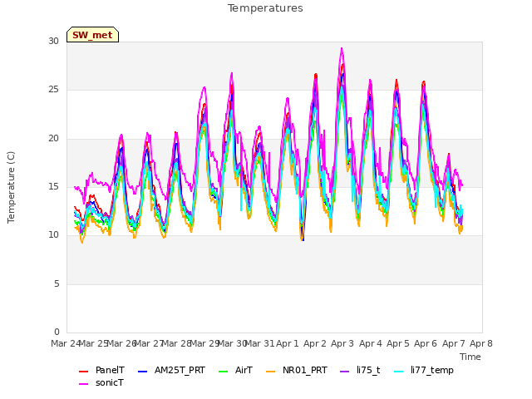The image size is (532, 399).
Task: Click the green AirT color marker
Action: 224,372
